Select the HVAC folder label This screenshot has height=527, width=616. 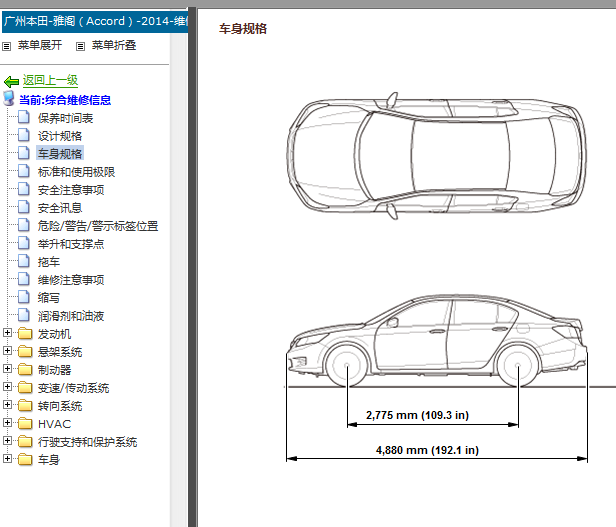[x=54, y=424]
